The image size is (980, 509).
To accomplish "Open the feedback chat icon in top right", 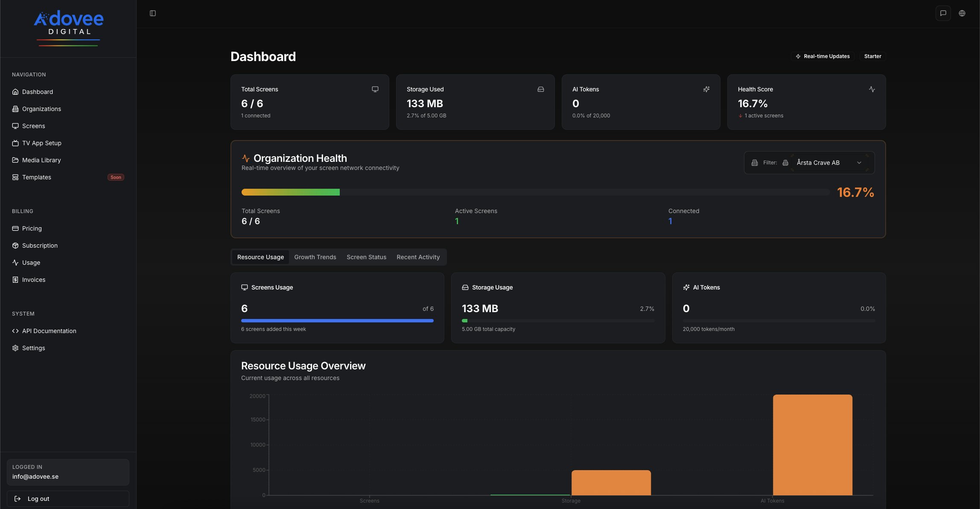I will 943,13.
